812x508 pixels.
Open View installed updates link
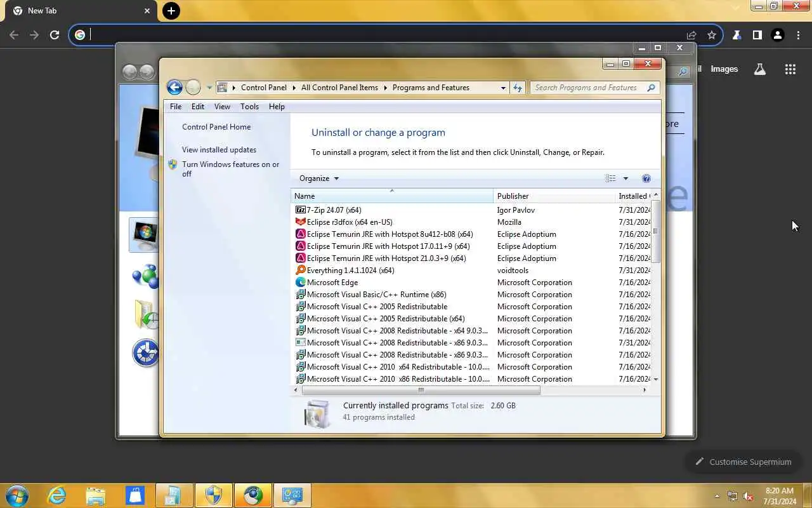tap(219, 150)
